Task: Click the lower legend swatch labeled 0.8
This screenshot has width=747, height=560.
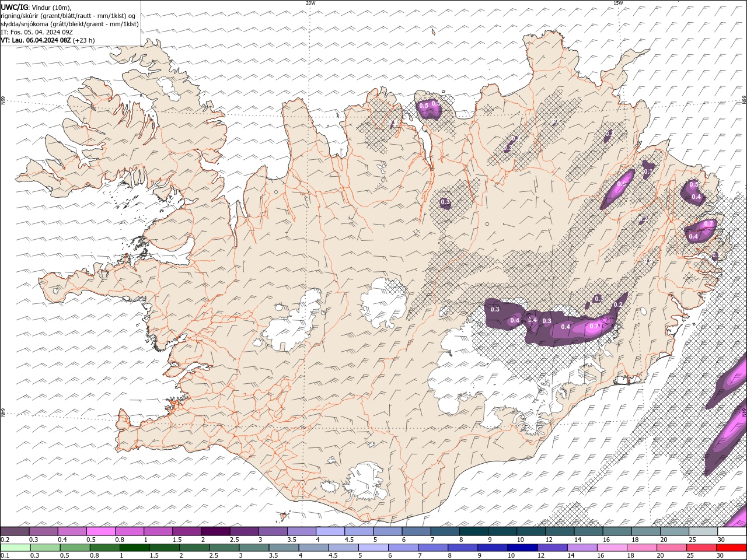Action: pyautogui.click(x=104, y=548)
